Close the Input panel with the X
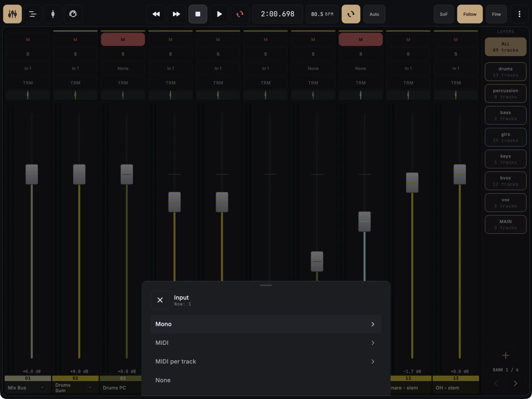This screenshot has height=399, width=532. (x=160, y=300)
